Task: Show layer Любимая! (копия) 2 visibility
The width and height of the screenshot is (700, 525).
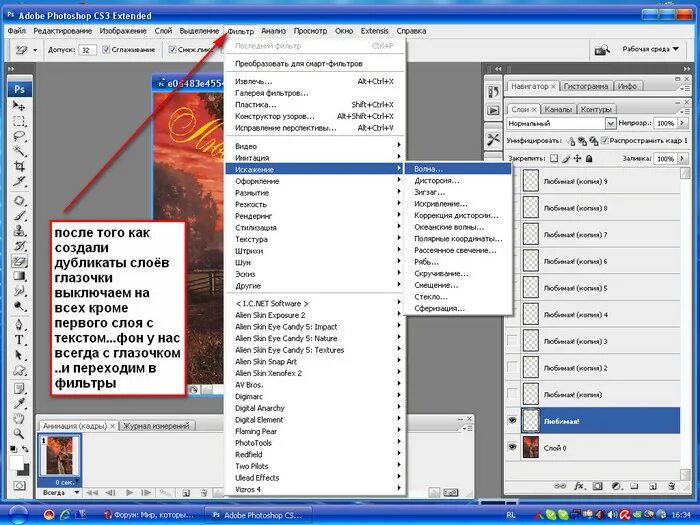Action: [512, 367]
